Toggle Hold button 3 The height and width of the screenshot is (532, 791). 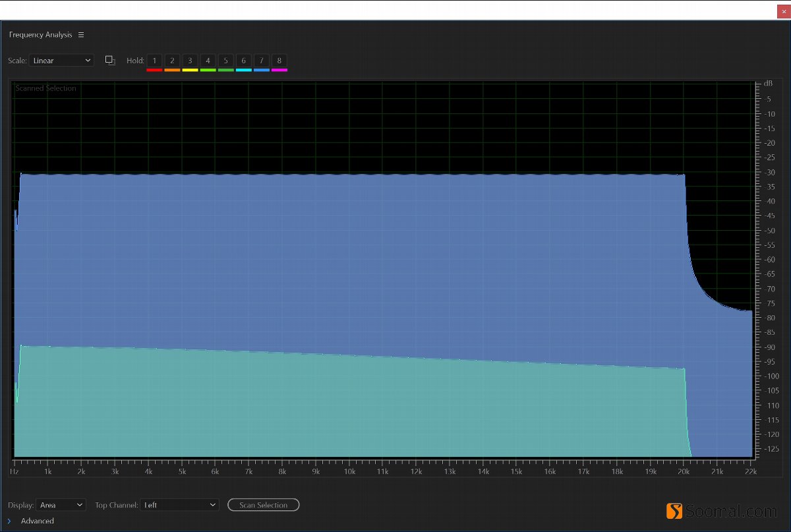(190, 61)
